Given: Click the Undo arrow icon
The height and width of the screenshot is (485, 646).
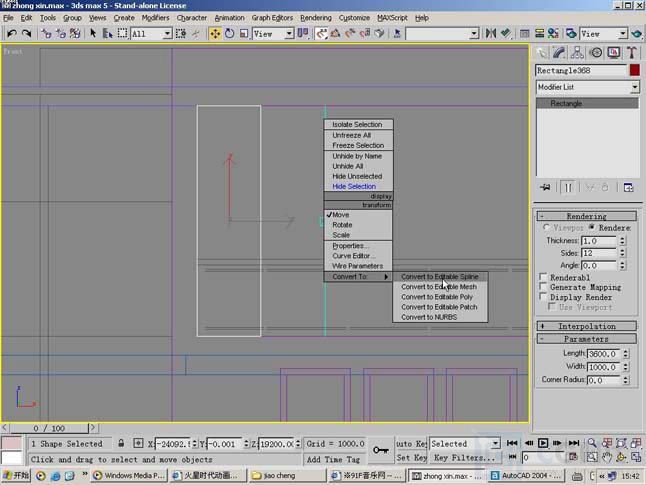Looking at the screenshot, I should (12, 33).
